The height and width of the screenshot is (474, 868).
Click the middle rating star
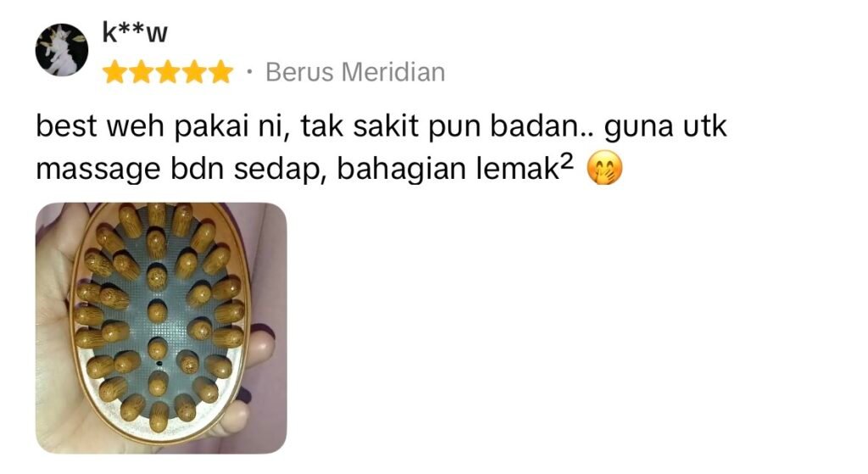[168, 72]
